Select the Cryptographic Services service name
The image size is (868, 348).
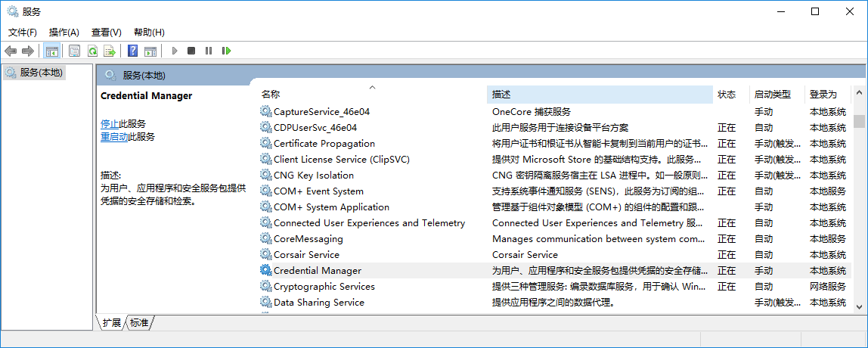(x=324, y=287)
